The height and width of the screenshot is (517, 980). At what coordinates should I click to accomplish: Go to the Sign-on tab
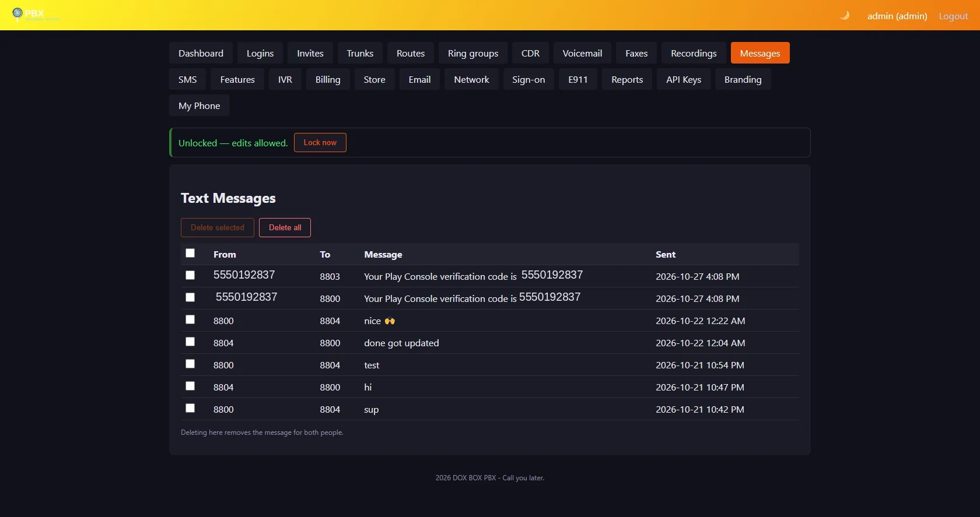[528, 79]
